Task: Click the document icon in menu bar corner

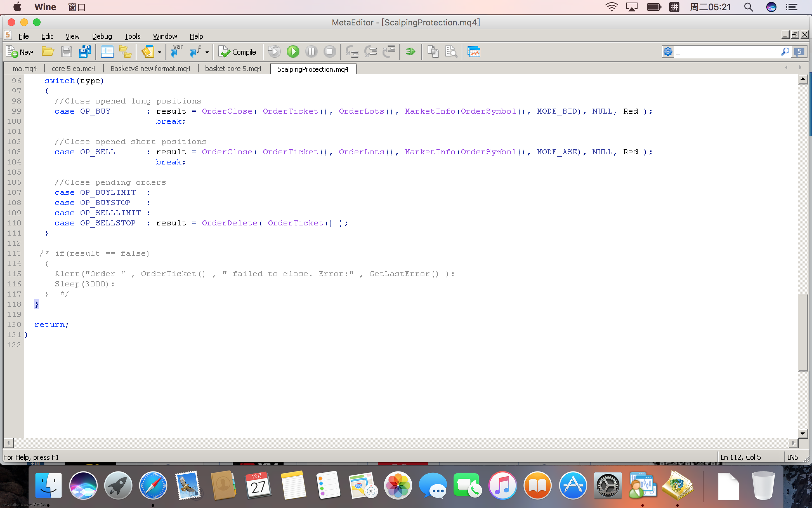Action: point(8,35)
